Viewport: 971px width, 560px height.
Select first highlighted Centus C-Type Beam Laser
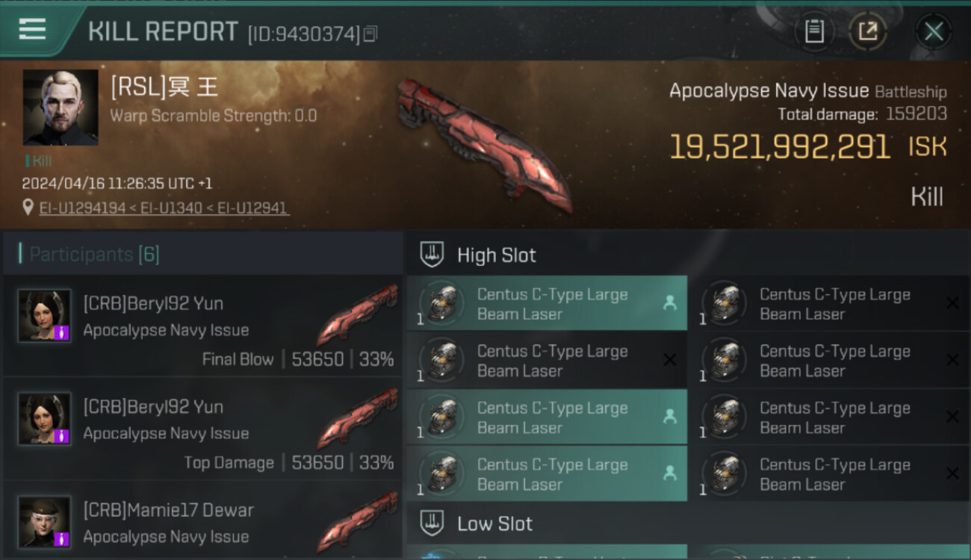pyautogui.click(x=547, y=304)
